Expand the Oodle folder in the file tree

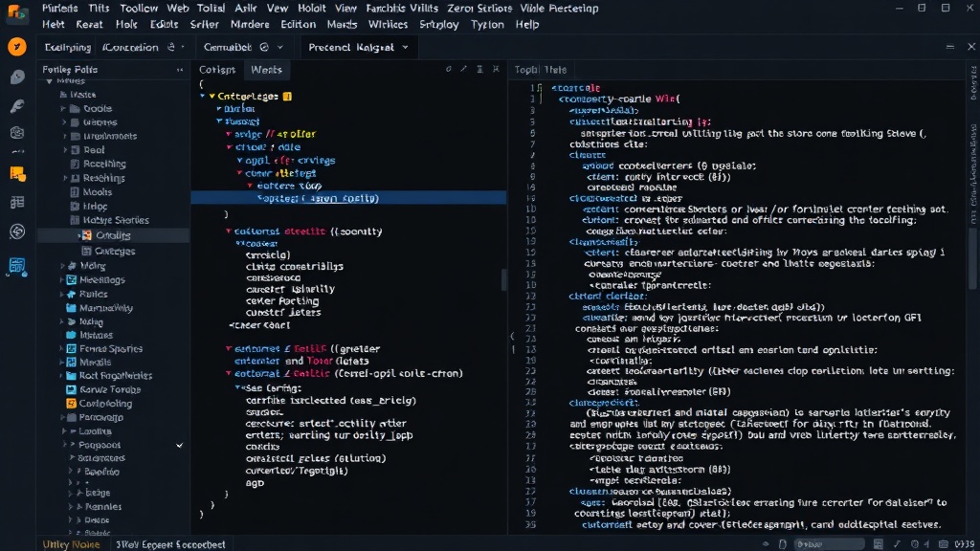click(63, 109)
